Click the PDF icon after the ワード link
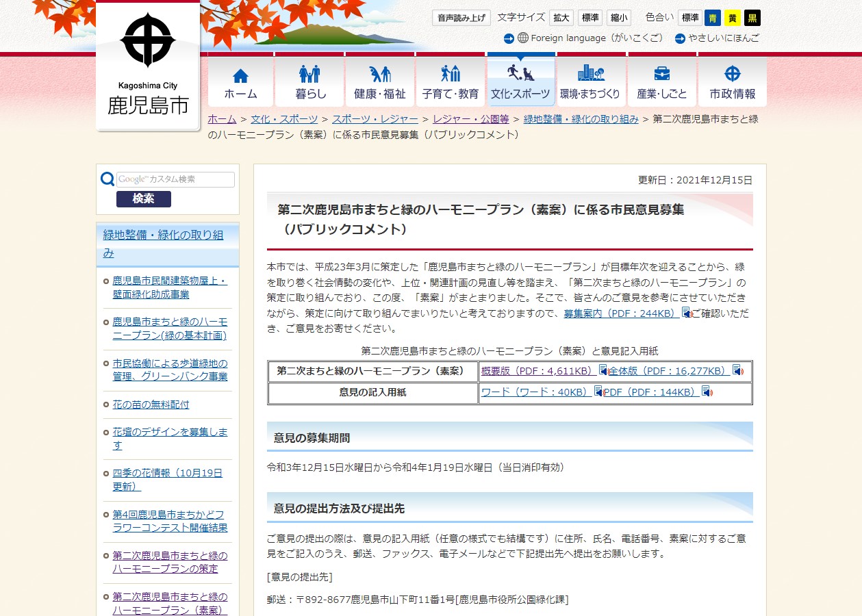The width and height of the screenshot is (862, 616). (598, 394)
